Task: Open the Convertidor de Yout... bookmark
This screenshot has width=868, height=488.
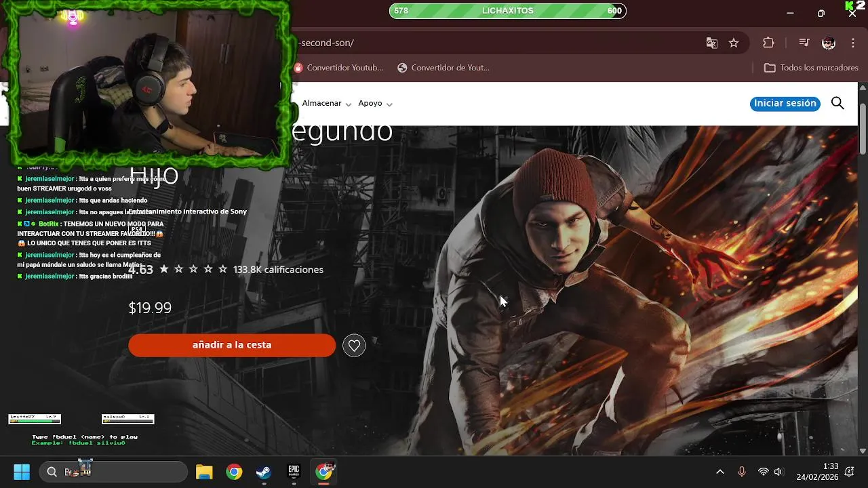Action: click(x=443, y=68)
